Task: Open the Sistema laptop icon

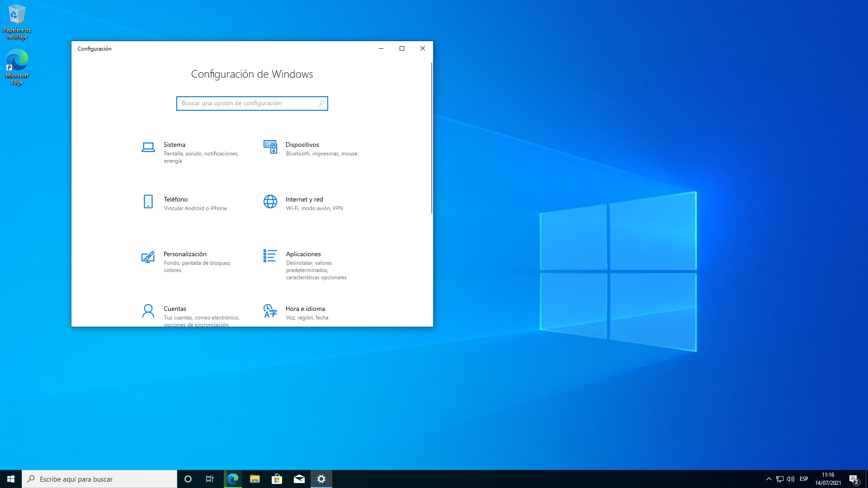Action: (x=148, y=147)
